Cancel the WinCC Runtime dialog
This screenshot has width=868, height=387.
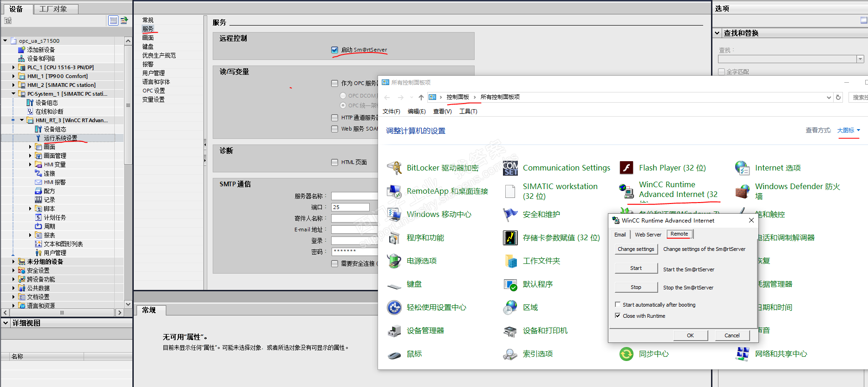pyautogui.click(x=732, y=335)
